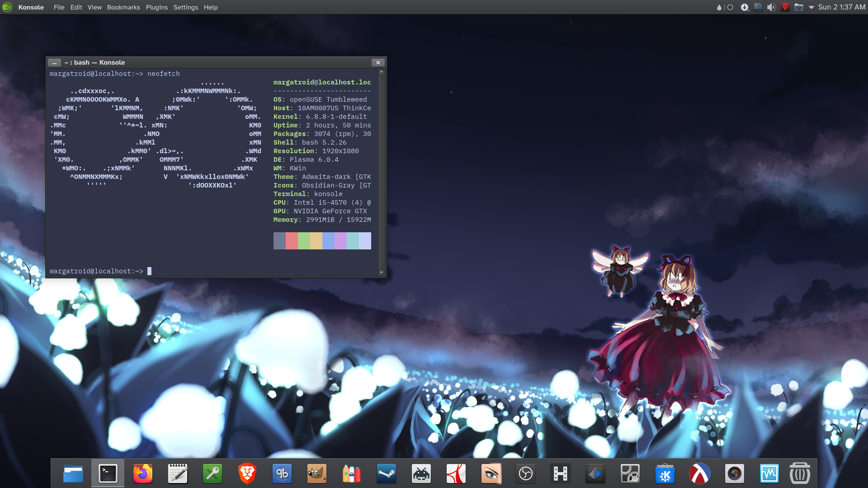Viewport: 868px width, 488px height.
Task: Click the "Terminal: konsole" line
Action: pos(308,194)
